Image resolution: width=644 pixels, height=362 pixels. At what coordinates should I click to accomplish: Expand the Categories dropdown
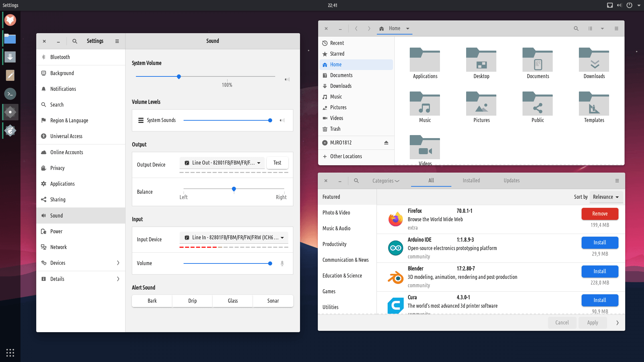(x=386, y=181)
